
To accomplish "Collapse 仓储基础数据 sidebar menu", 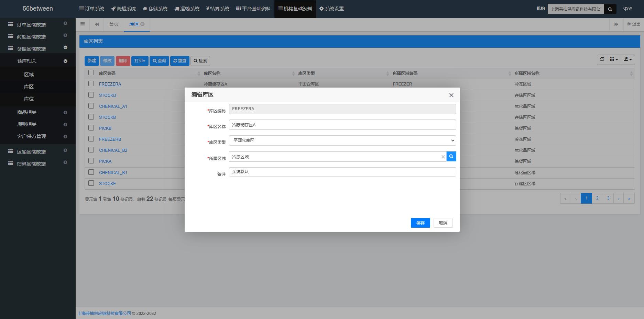I will click(x=37, y=48).
